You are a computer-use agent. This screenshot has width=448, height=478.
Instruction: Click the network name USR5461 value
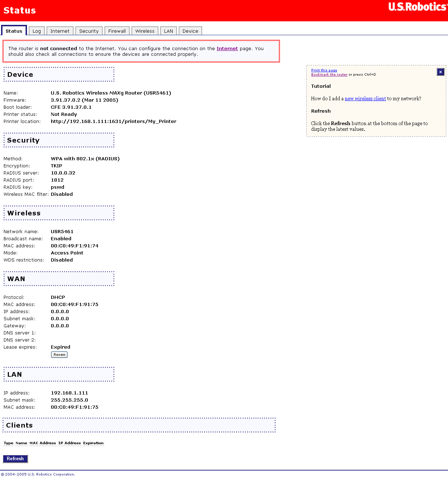click(62, 231)
